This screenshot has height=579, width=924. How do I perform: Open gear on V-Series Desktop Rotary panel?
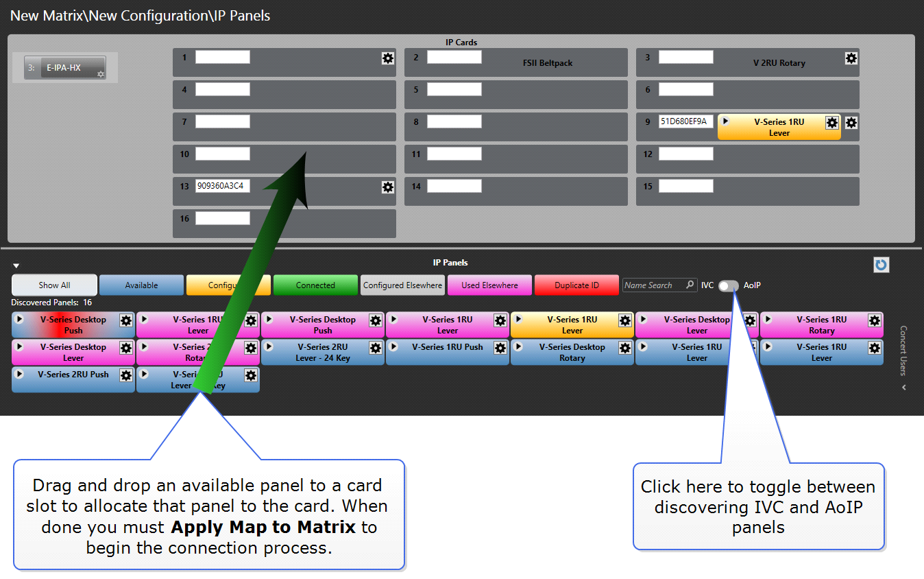pyautogui.click(x=625, y=348)
